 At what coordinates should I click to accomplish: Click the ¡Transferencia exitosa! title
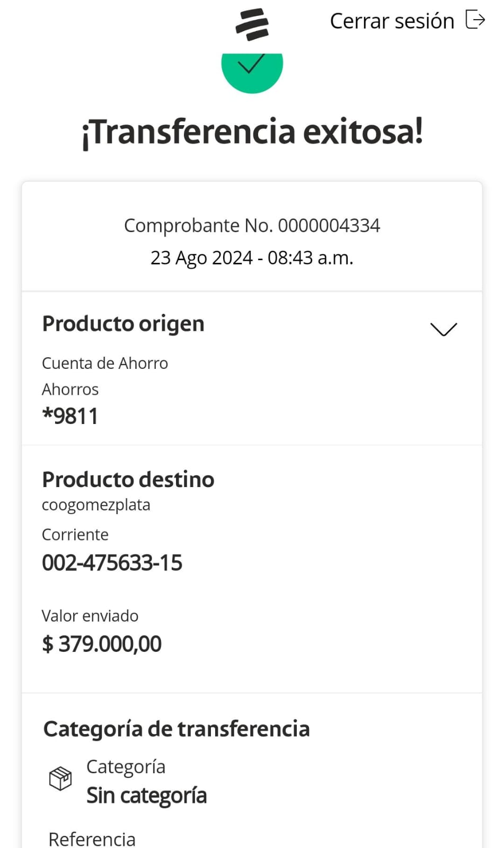[252, 132]
